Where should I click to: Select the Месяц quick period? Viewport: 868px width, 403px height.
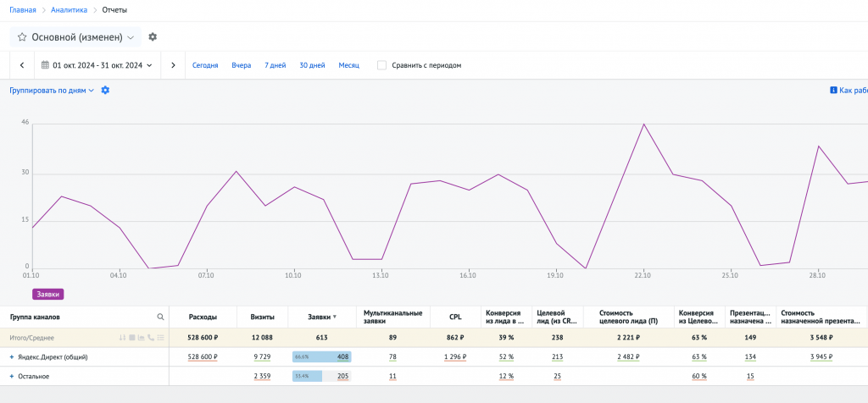coord(348,65)
